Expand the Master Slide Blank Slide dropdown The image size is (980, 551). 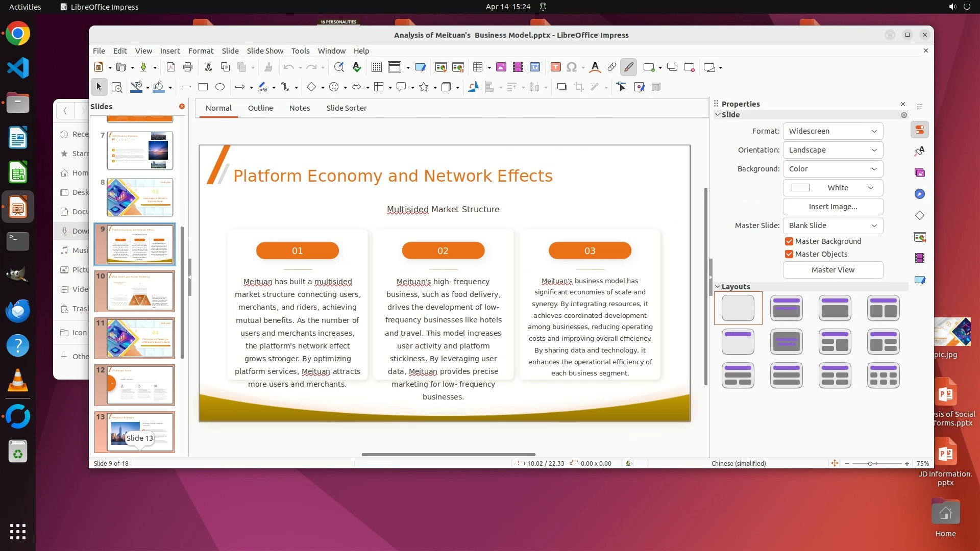[832, 226]
